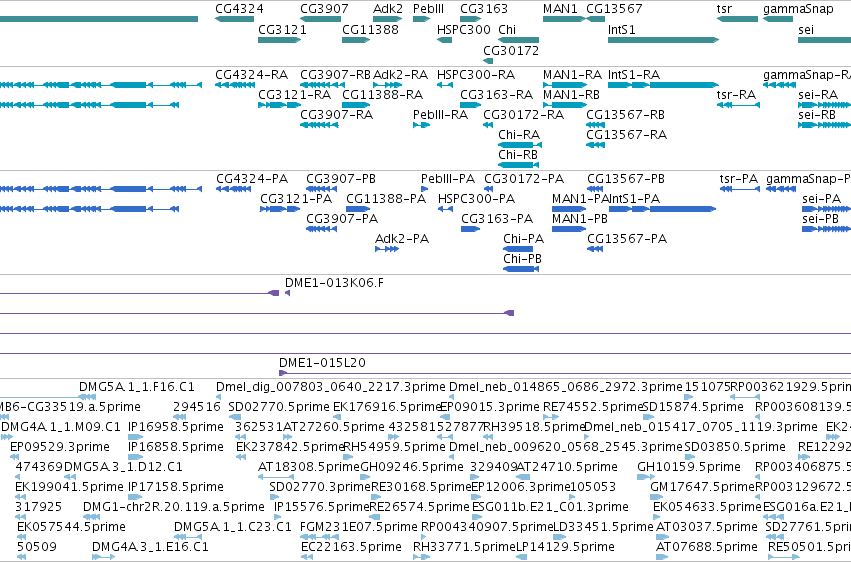851x562 pixels.
Task: Select the IntS1 gene label
Action: click(621, 30)
